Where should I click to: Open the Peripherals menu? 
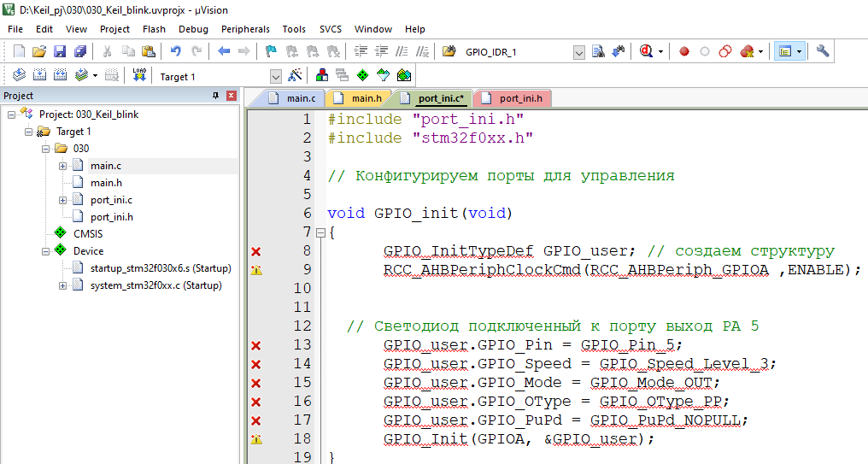pos(245,29)
